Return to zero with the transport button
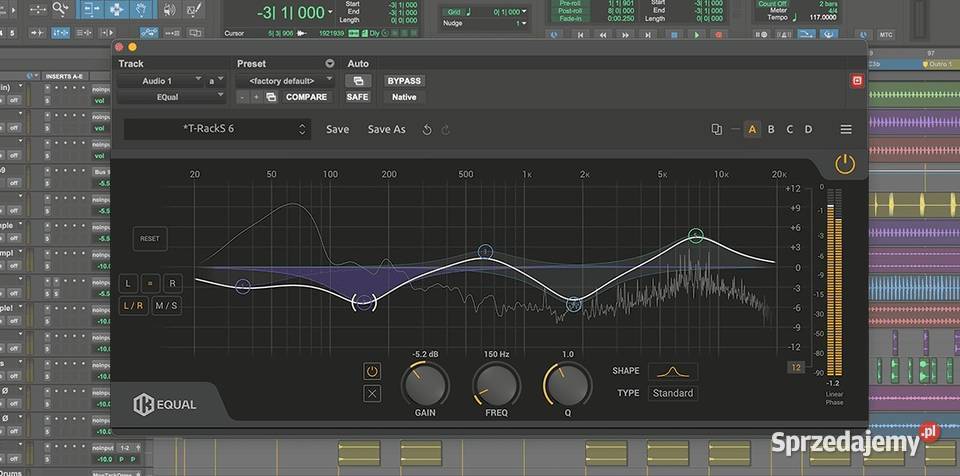960x476 pixels. [580, 35]
